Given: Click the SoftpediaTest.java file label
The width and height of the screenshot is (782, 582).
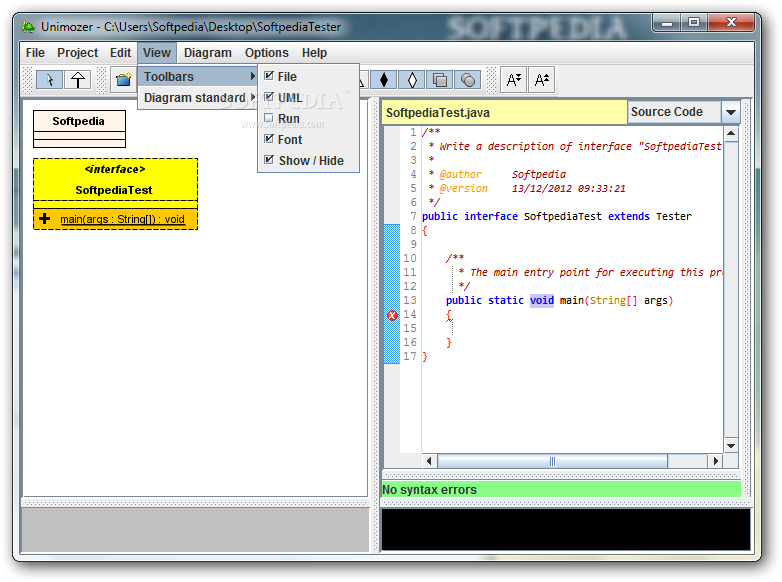Looking at the screenshot, I should [x=437, y=113].
